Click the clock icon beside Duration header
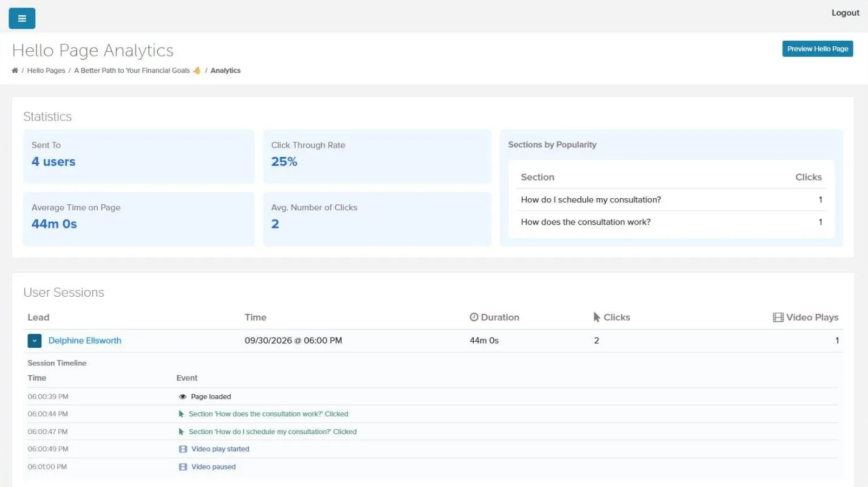 (x=474, y=317)
